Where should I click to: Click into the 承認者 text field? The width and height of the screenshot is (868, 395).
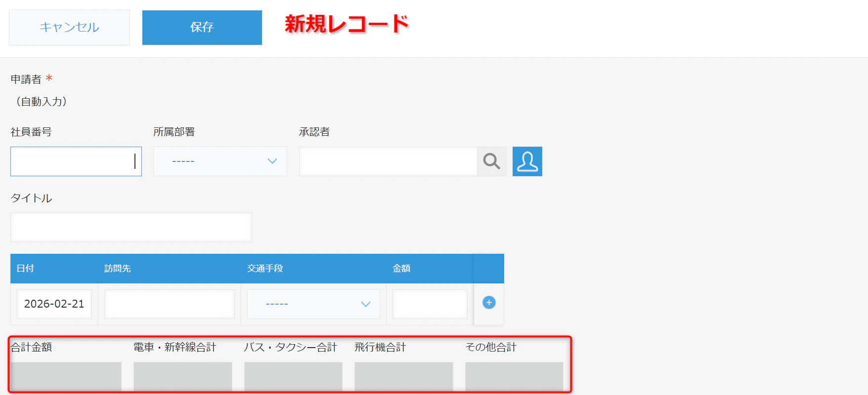coord(388,161)
